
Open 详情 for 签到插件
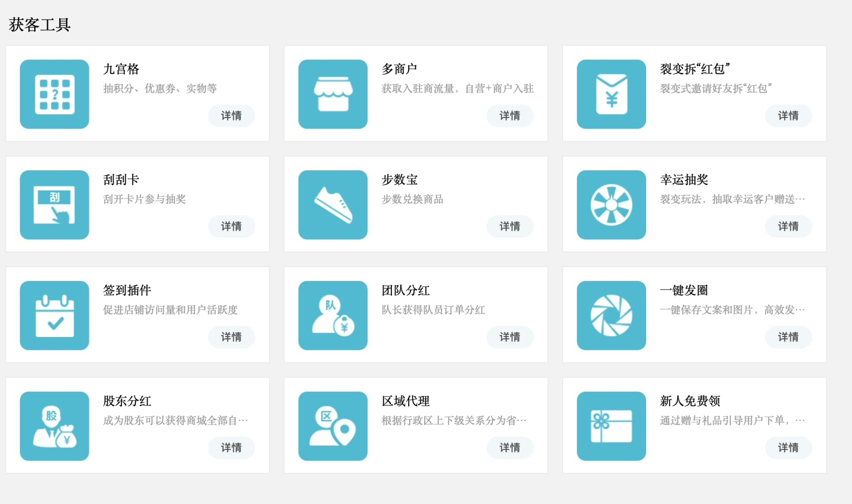(231, 337)
